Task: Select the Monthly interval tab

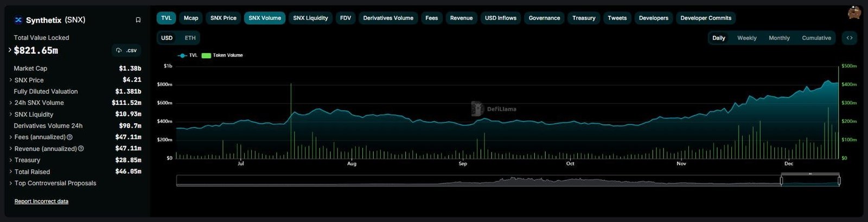Action: 779,38
